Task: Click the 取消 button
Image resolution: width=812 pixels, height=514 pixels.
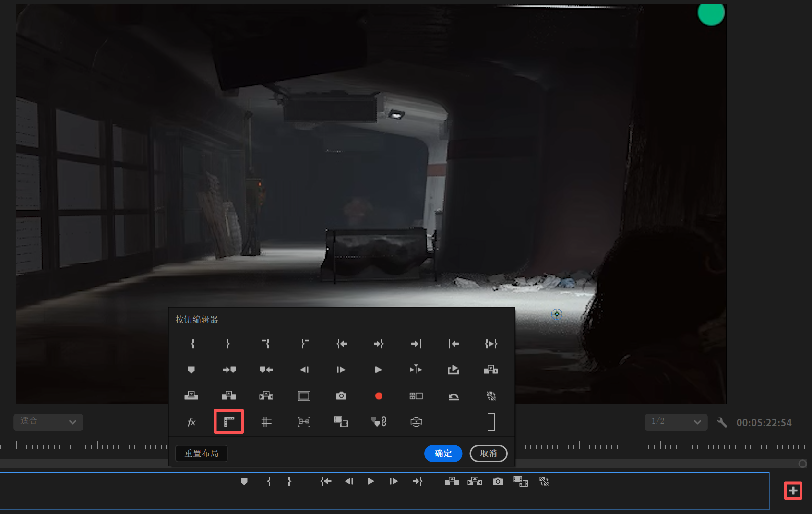Action: pyautogui.click(x=488, y=454)
